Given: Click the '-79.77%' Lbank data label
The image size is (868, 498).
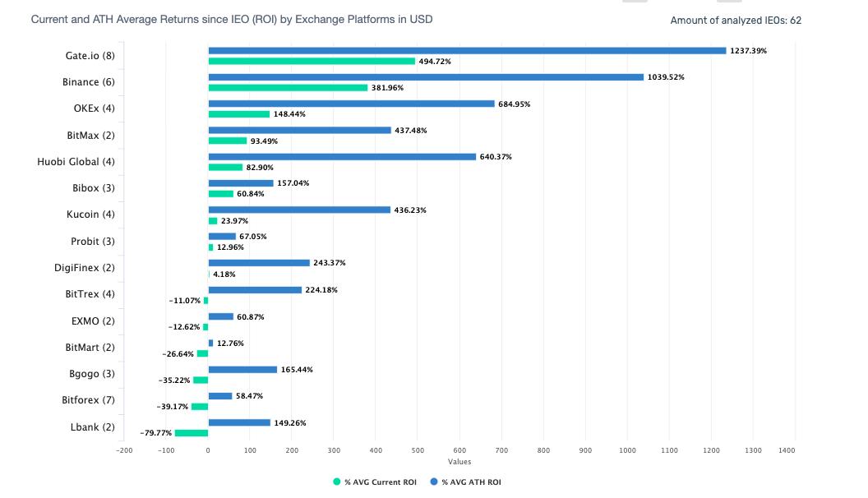Looking at the screenshot, I should (x=156, y=433).
